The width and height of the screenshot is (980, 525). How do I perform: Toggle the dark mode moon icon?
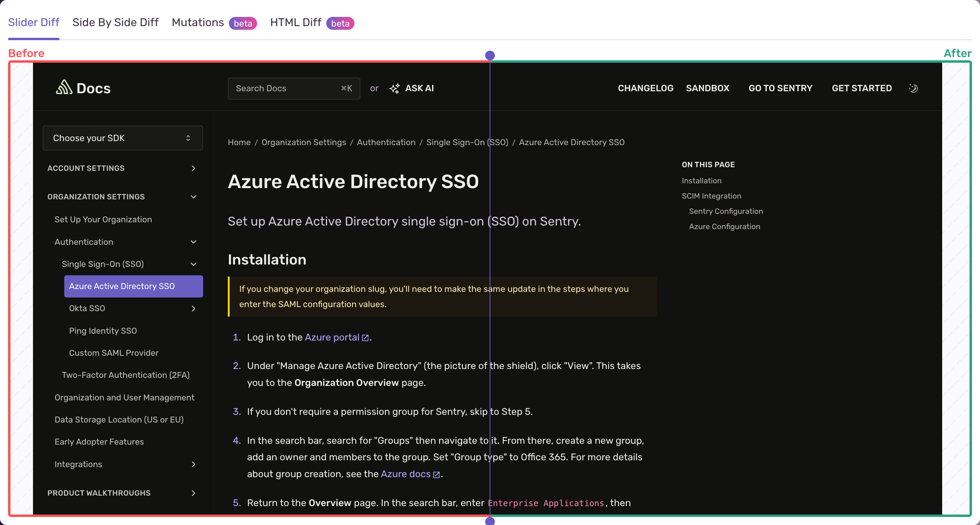coord(913,88)
